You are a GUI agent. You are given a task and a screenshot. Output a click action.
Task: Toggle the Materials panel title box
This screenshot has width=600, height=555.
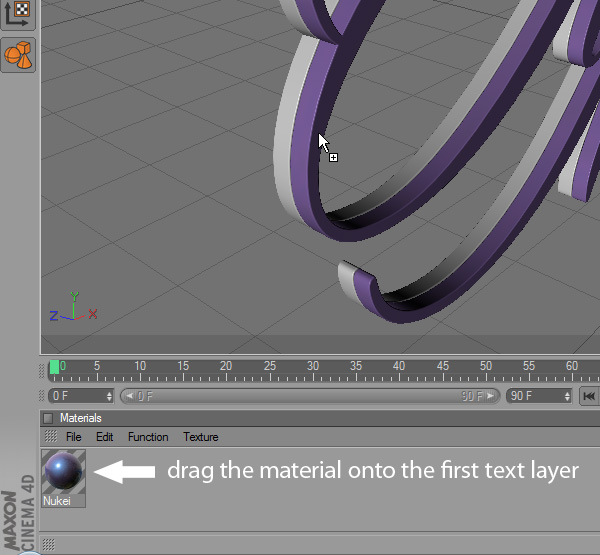(x=48, y=418)
